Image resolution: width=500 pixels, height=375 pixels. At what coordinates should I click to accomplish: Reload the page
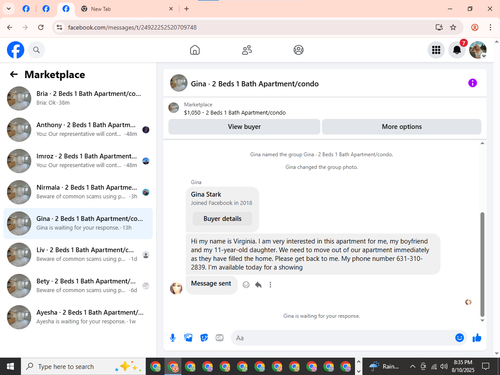point(41,27)
